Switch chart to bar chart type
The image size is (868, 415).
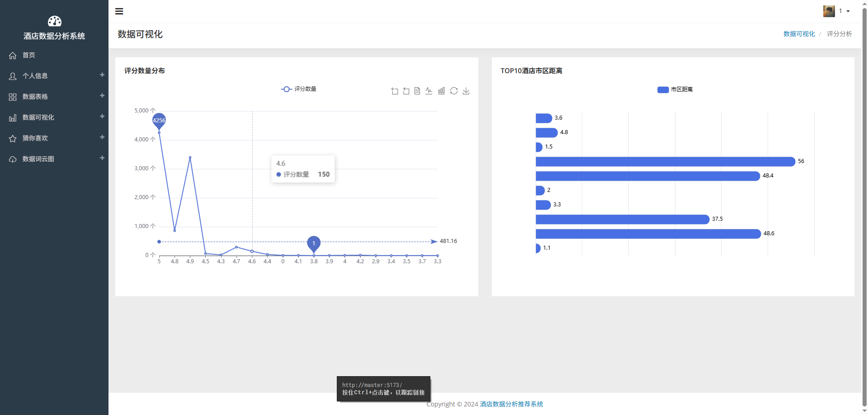pos(441,91)
